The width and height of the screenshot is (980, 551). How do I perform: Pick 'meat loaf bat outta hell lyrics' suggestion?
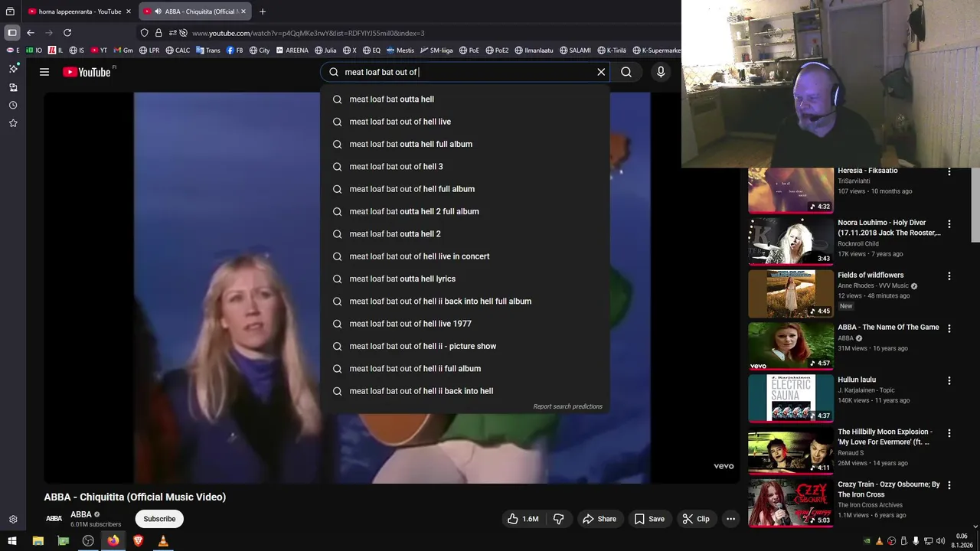coord(465,279)
